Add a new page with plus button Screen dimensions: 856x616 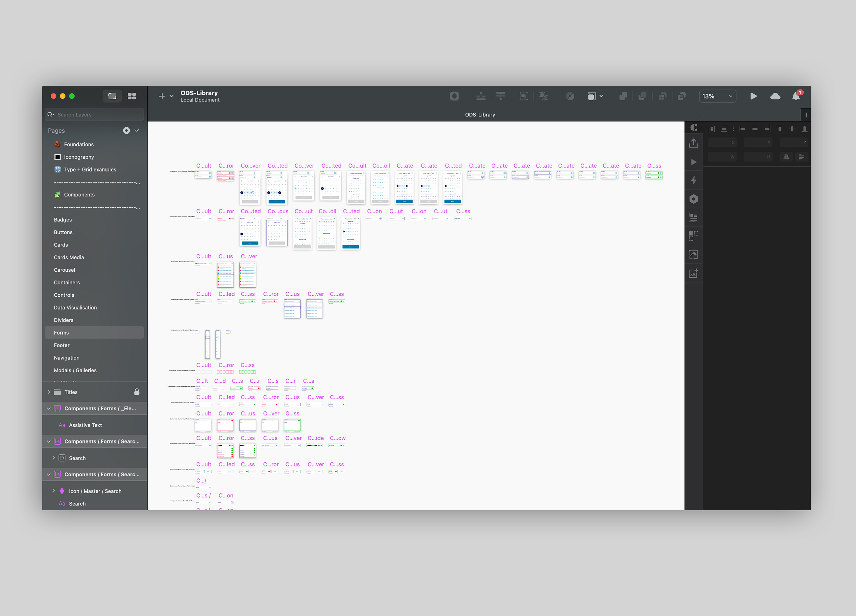126,130
